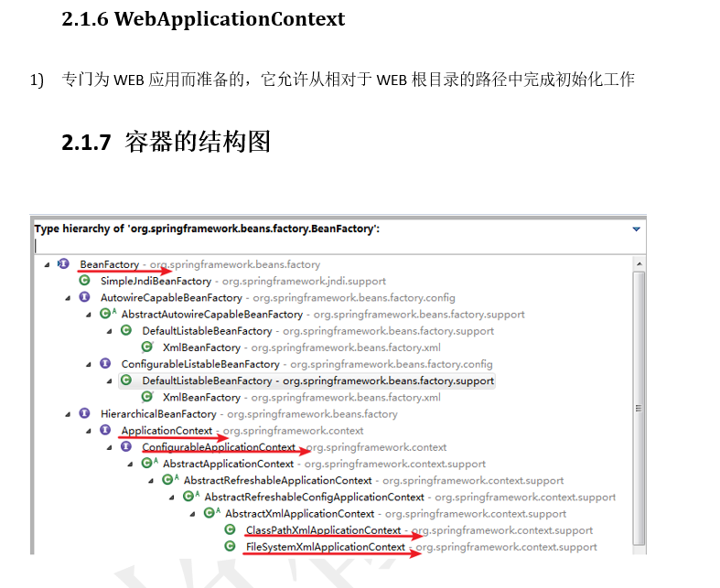Click the ConfigurableListableBeanFactory interface icon
This screenshot has width=720, height=588.
tap(105, 364)
